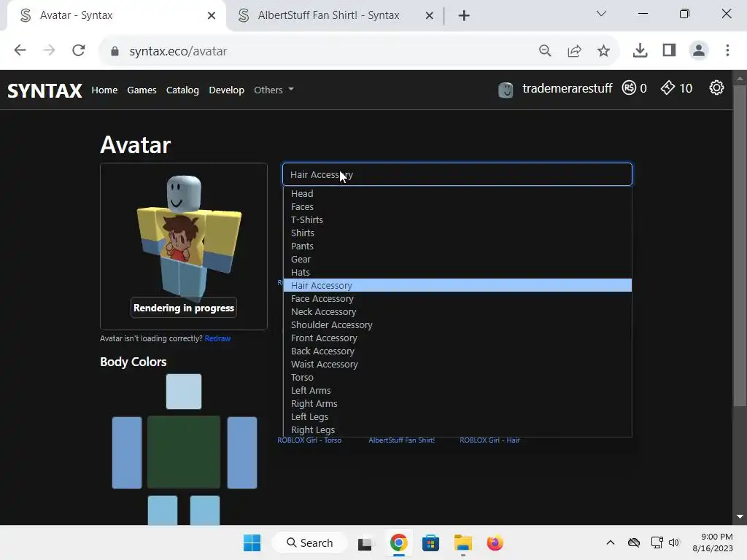Bookmark this page with the star
Screen dimensions: 747x560
(603, 50)
